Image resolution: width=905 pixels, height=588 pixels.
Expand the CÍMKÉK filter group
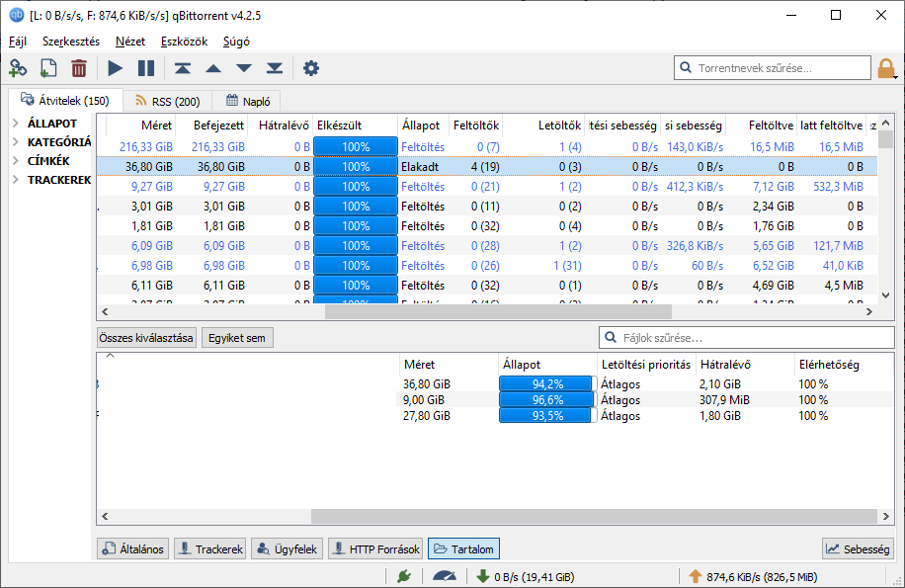(16, 161)
